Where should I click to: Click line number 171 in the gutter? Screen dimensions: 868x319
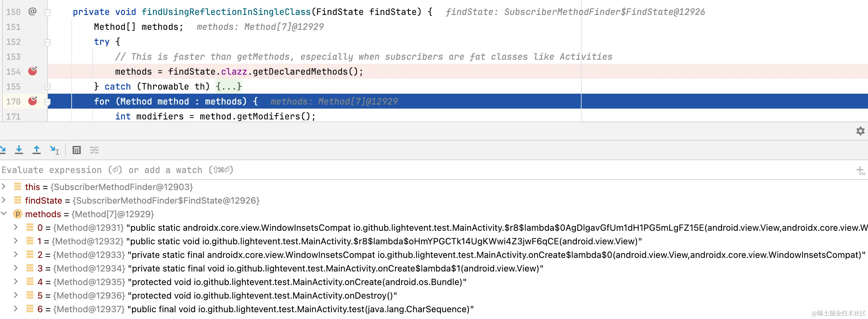coord(13,116)
